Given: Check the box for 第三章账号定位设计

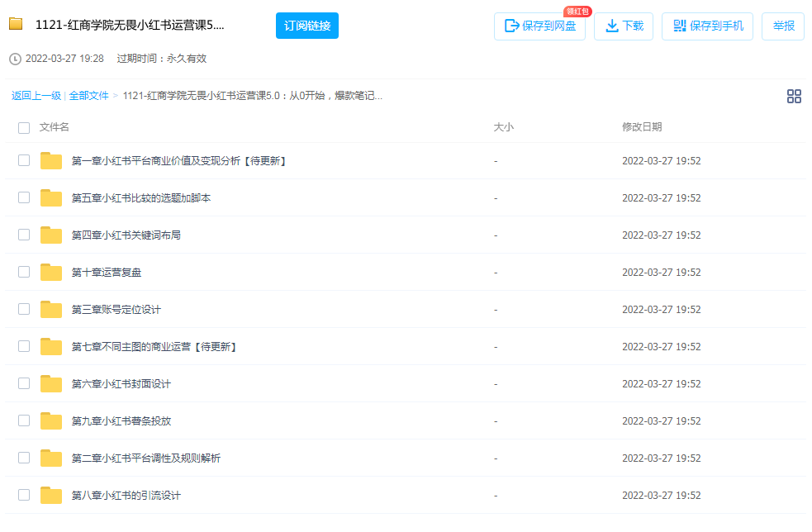Looking at the screenshot, I should coord(24,309).
